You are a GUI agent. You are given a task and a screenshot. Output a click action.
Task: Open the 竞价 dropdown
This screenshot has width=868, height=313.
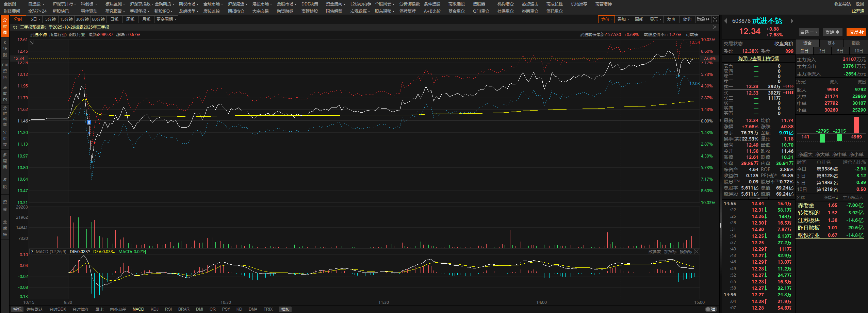click(x=607, y=19)
